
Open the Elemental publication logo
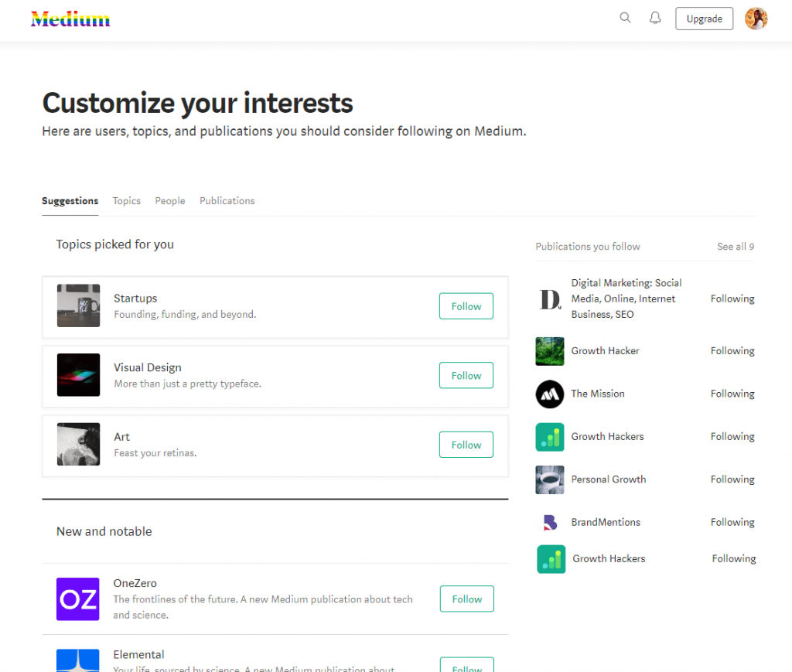click(x=78, y=662)
